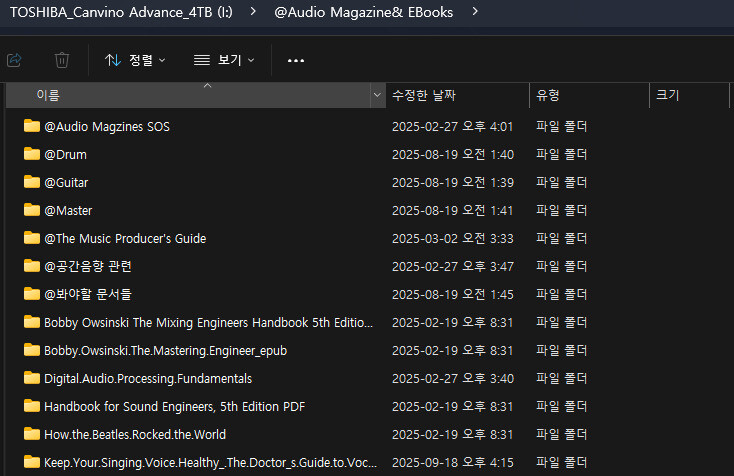
Task: Select @Audio Magazine& EBooks breadcrumb
Action: (364, 12)
